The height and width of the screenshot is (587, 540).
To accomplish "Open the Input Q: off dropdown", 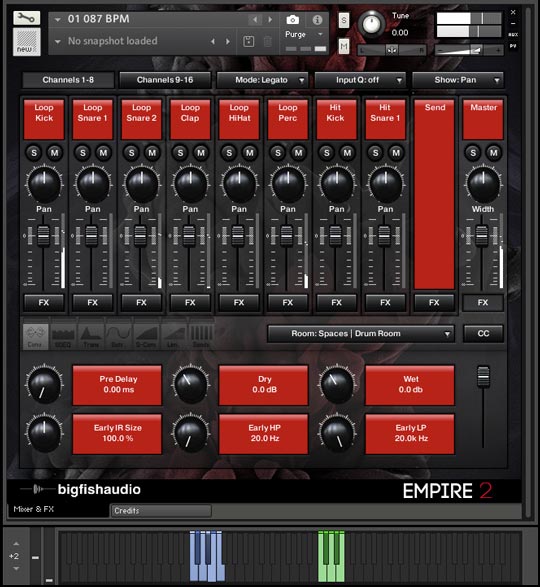I will click(360, 80).
